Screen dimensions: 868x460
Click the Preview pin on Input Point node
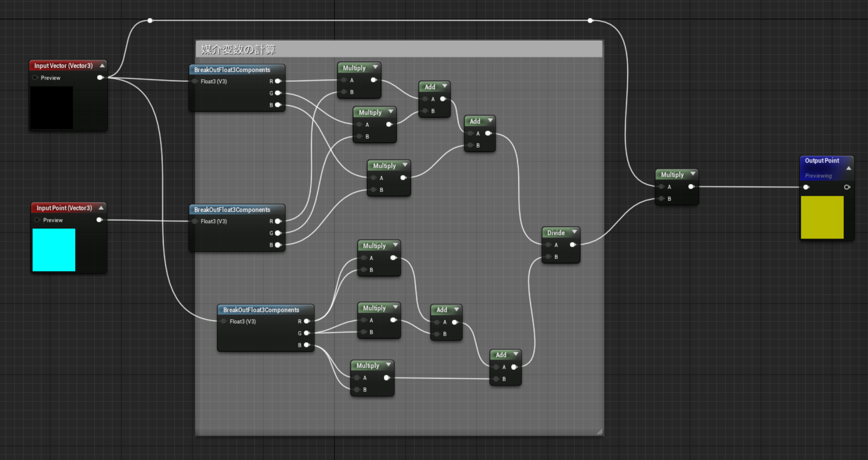click(38, 220)
